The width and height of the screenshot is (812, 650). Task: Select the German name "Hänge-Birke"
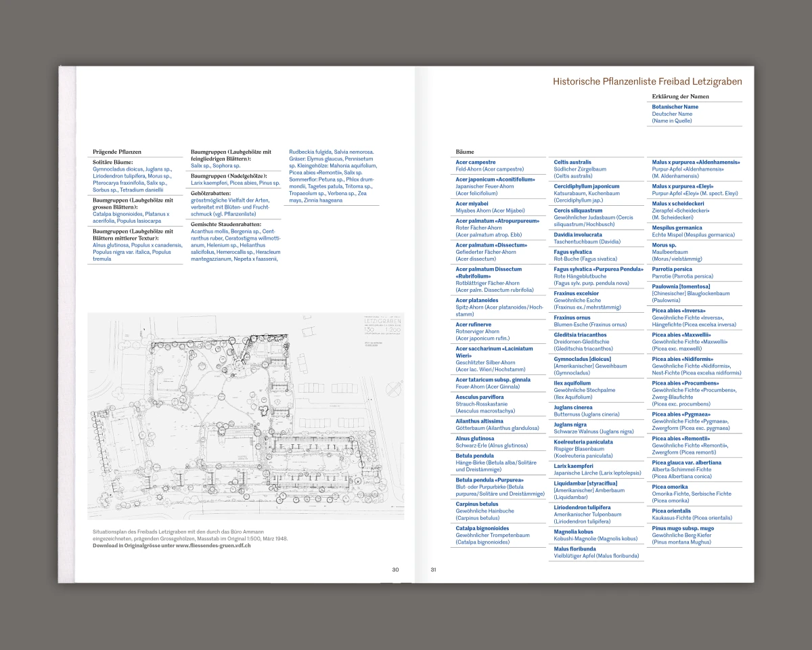(x=470, y=462)
